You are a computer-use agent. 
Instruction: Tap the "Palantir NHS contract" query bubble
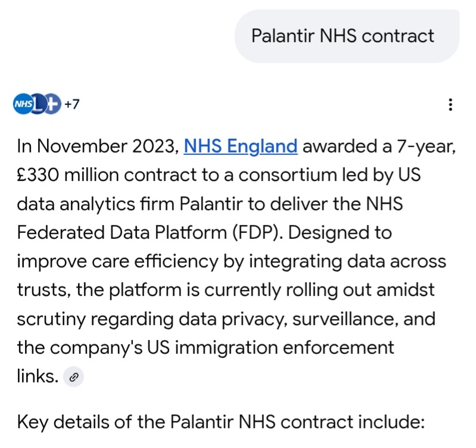343,36
